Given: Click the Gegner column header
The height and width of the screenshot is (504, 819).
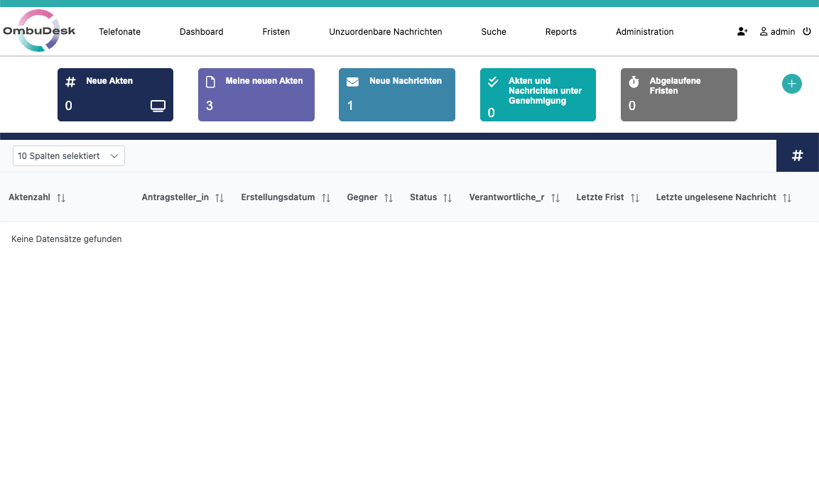Looking at the screenshot, I should pos(362,197).
